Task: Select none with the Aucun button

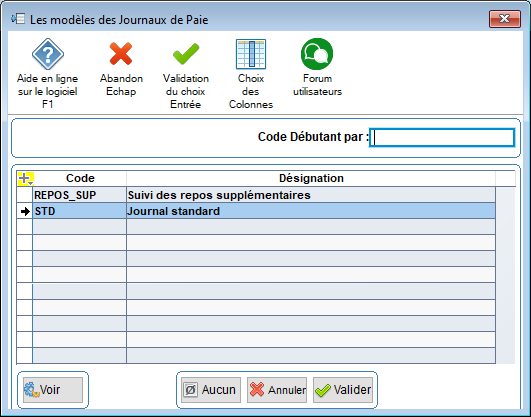Action: click(211, 390)
